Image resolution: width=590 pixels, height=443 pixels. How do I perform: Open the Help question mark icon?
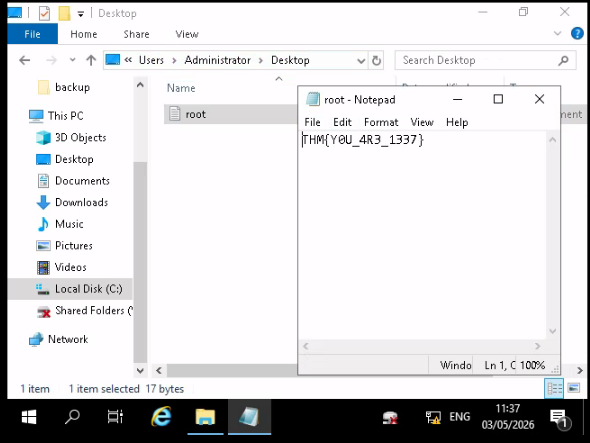[577, 33]
